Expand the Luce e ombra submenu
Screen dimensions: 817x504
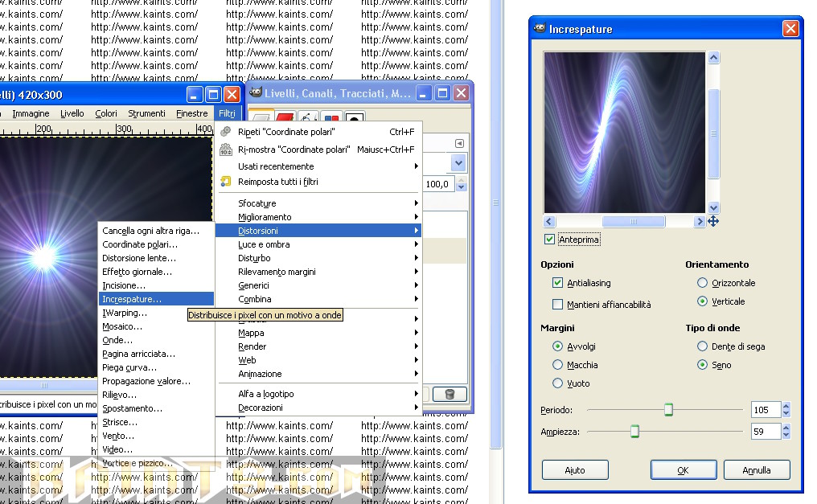318,244
